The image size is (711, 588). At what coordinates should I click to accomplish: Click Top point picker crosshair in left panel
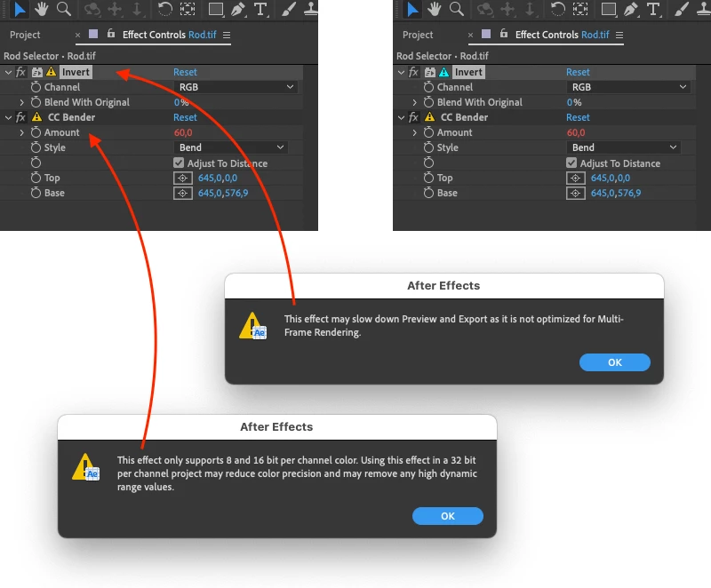183,178
